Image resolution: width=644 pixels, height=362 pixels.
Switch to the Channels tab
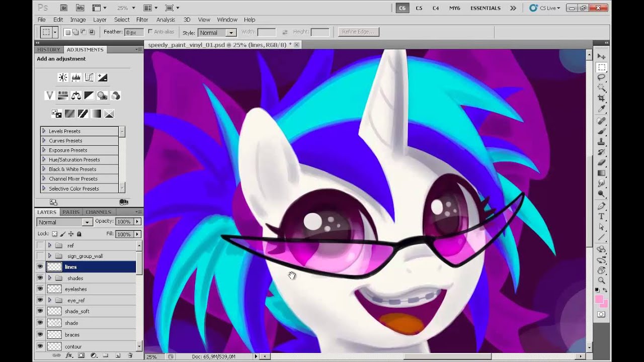coord(99,212)
